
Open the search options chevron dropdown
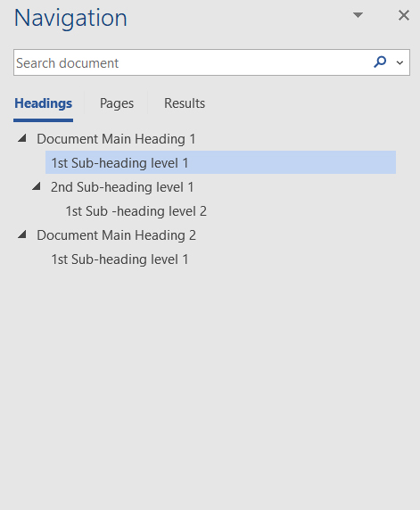coord(399,62)
